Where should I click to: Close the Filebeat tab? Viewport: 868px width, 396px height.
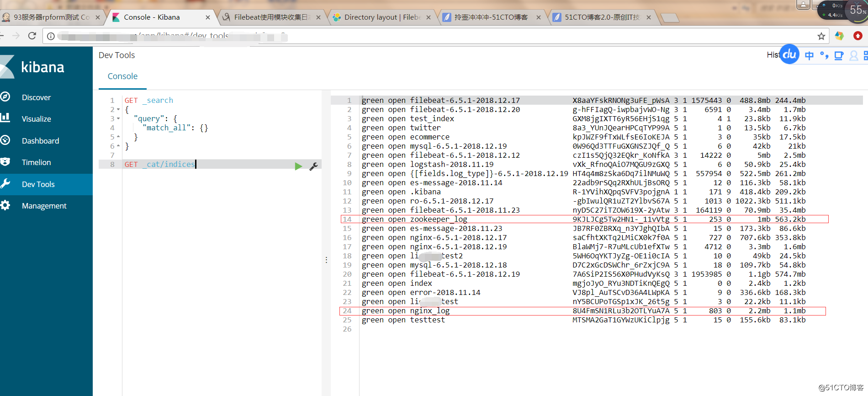(x=318, y=17)
